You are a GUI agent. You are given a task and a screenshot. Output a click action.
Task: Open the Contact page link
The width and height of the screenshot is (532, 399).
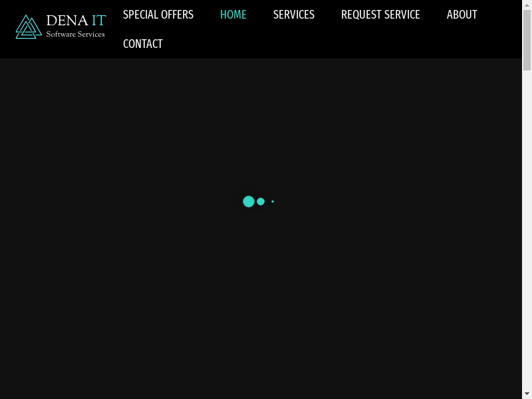(x=143, y=44)
